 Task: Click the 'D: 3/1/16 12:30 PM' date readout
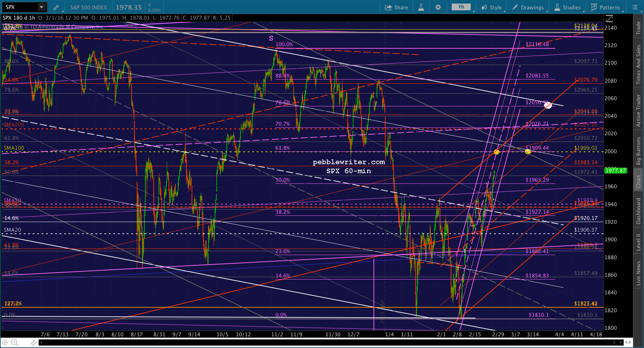pos(63,18)
